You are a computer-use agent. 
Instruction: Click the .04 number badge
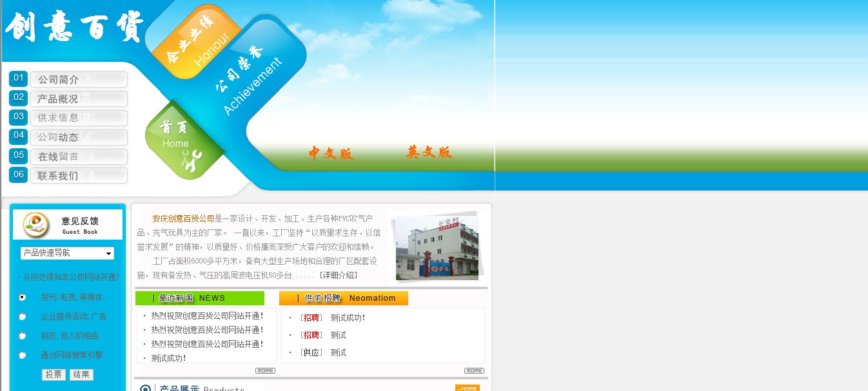coord(18,137)
